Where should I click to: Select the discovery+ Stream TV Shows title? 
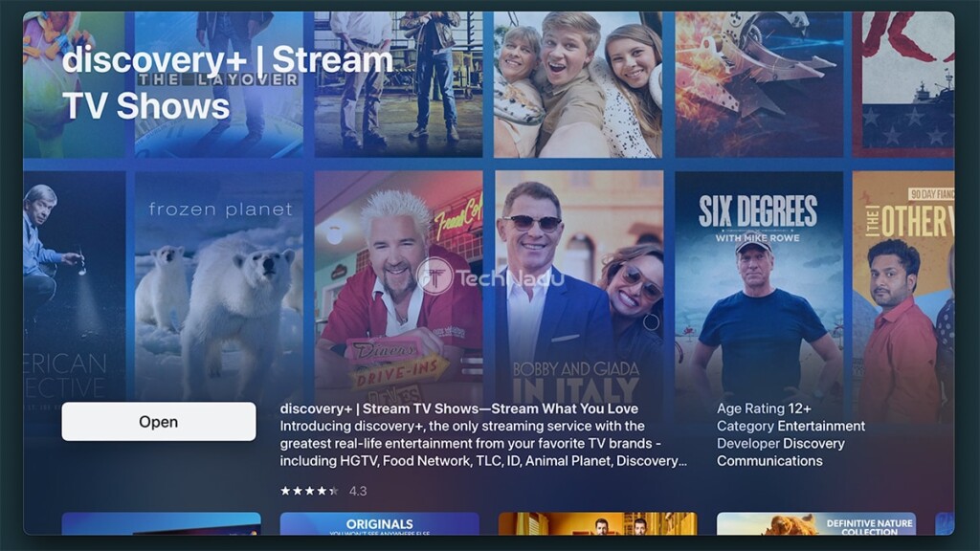[228, 82]
